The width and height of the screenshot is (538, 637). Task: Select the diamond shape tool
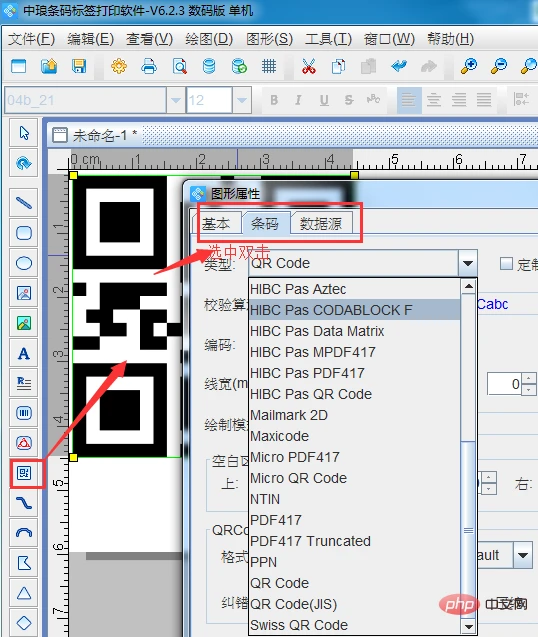point(24,623)
